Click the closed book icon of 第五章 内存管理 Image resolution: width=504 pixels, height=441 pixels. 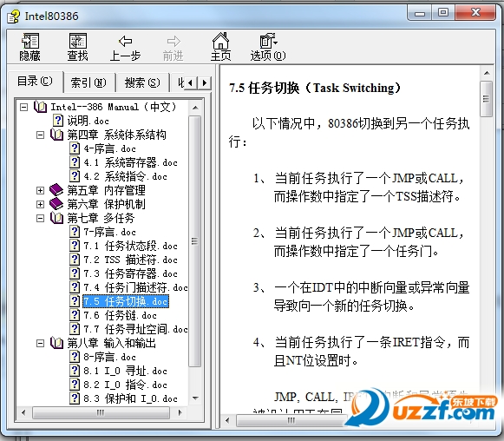coord(56,190)
